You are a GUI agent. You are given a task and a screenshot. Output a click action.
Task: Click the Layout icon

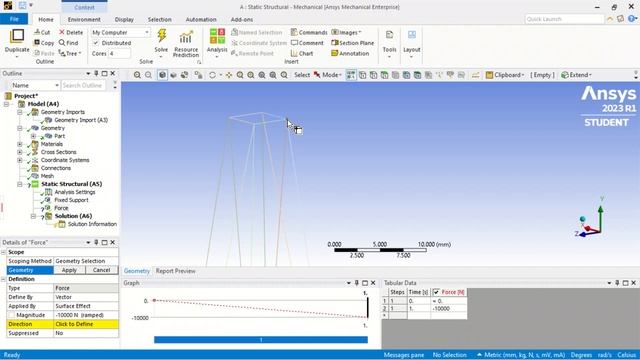point(411,36)
